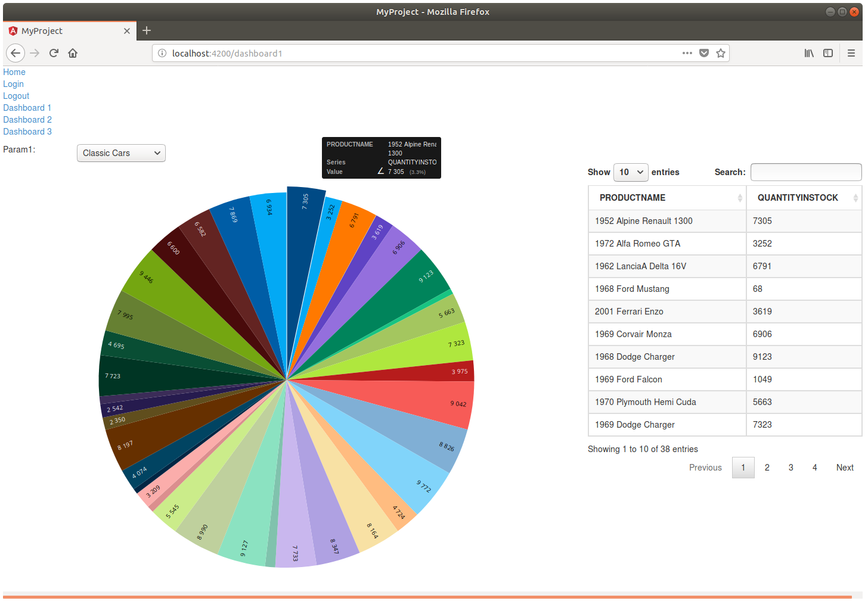The image size is (868, 604).
Task: Open the Library icon in the toolbar
Action: 809,53
